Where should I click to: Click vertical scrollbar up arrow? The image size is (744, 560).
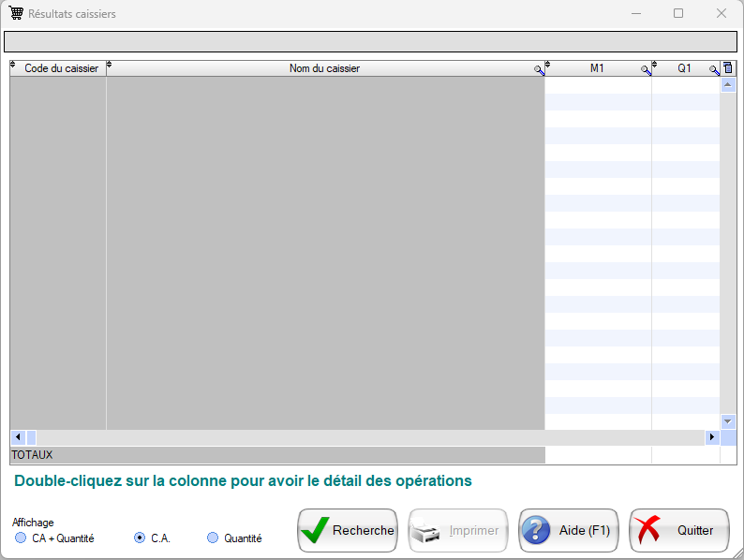(x=728, y=85)
